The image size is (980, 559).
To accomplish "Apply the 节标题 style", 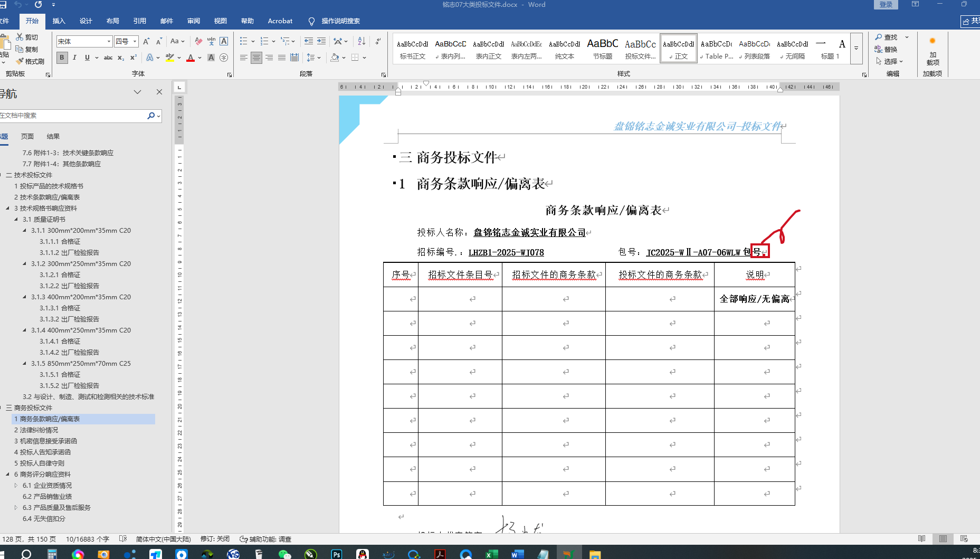I will (x=603, y=49).
